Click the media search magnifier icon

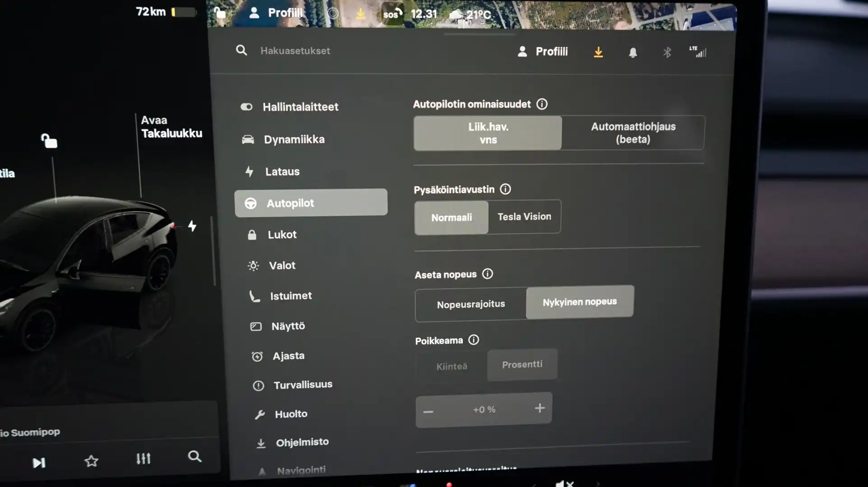click(x=194, y=456)
